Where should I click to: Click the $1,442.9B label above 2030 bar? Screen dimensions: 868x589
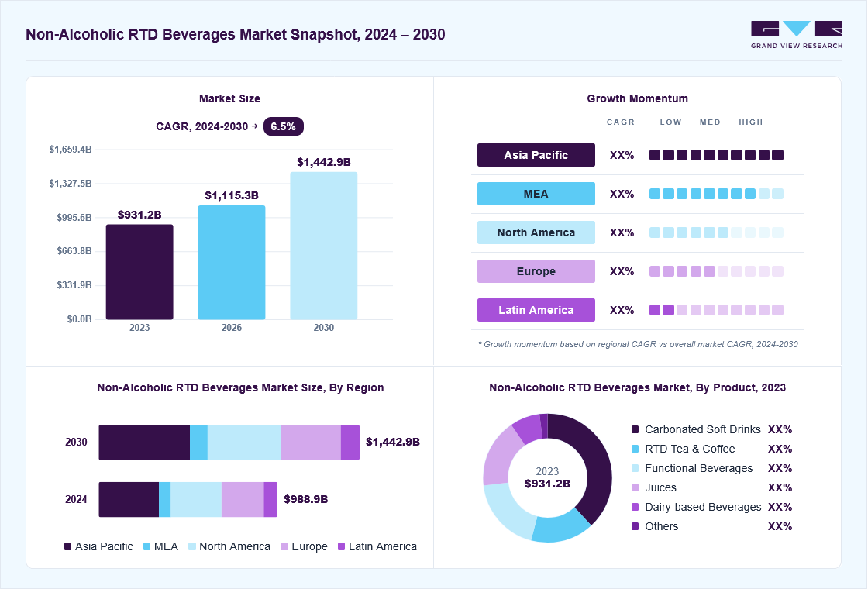[x=324, y=162]
